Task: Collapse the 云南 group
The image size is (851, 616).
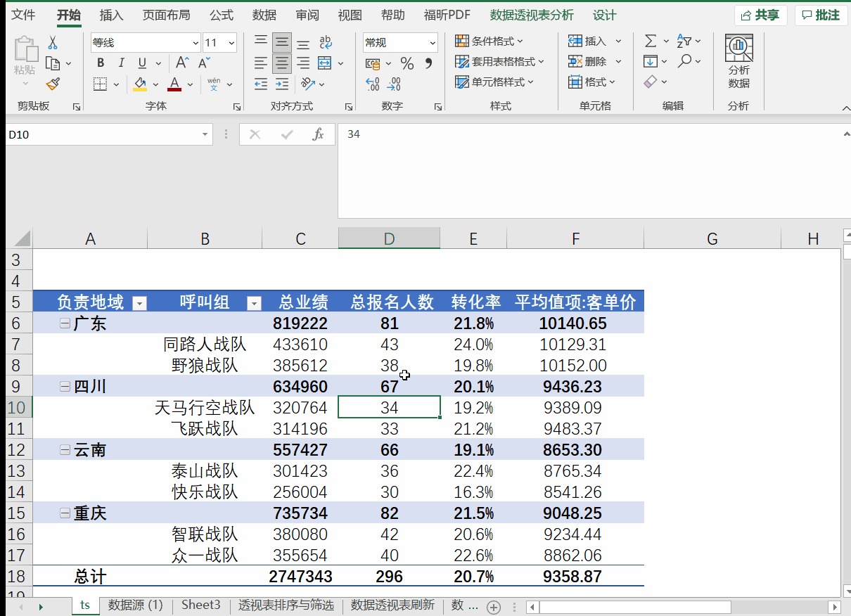Action: 65,450
